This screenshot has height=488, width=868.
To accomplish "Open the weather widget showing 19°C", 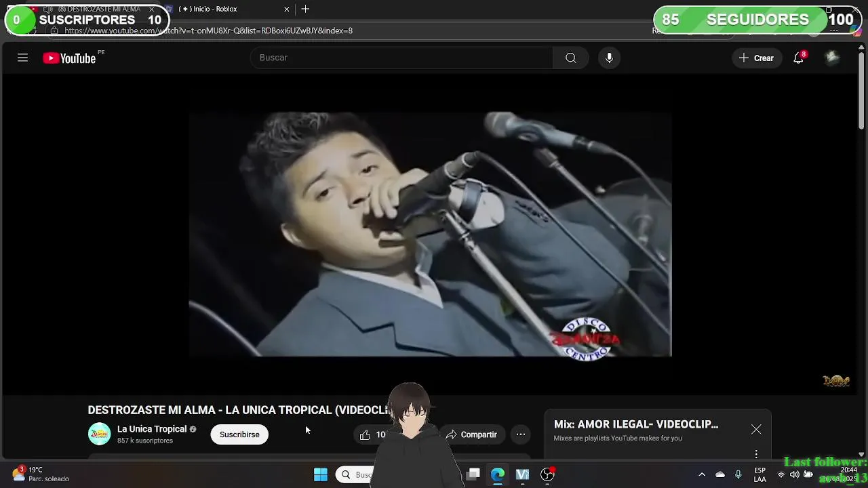I will tap(41, 474).
